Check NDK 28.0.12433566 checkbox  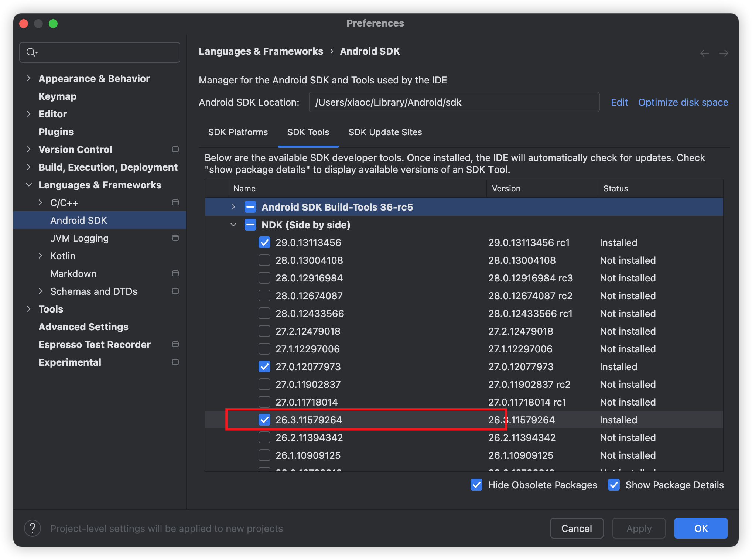(x=264, y=313)
